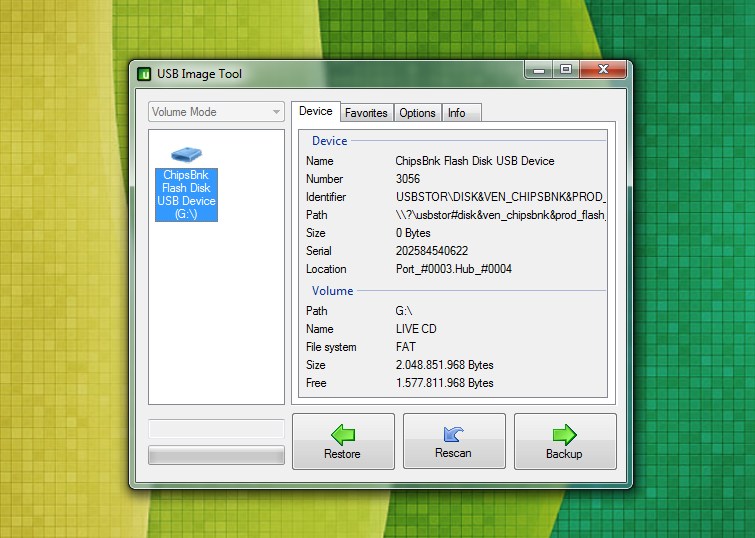
Task: Switch to the Favorites tab
Action: click(x=366, y=113)
